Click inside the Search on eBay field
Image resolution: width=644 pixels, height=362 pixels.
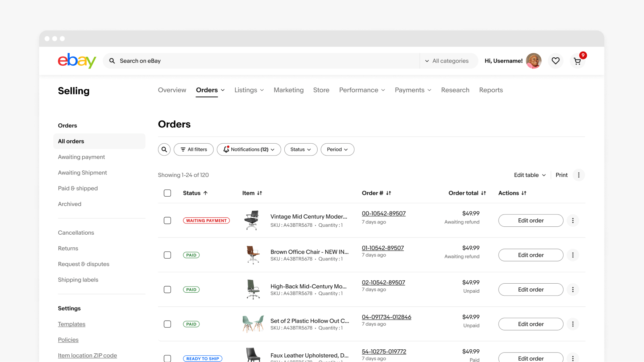click(254, 61)
